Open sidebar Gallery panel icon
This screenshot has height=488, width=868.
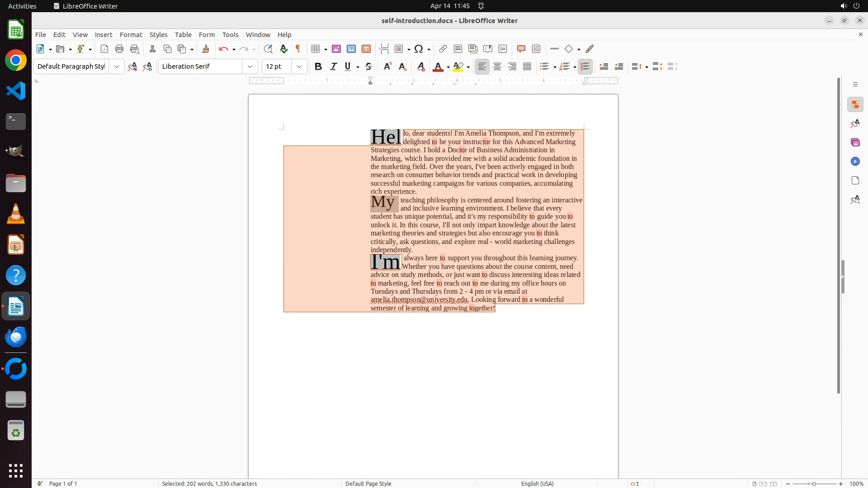855,142
